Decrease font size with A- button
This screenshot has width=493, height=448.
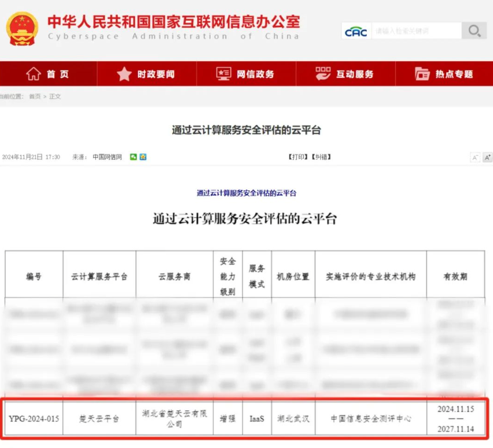(475, 157)
